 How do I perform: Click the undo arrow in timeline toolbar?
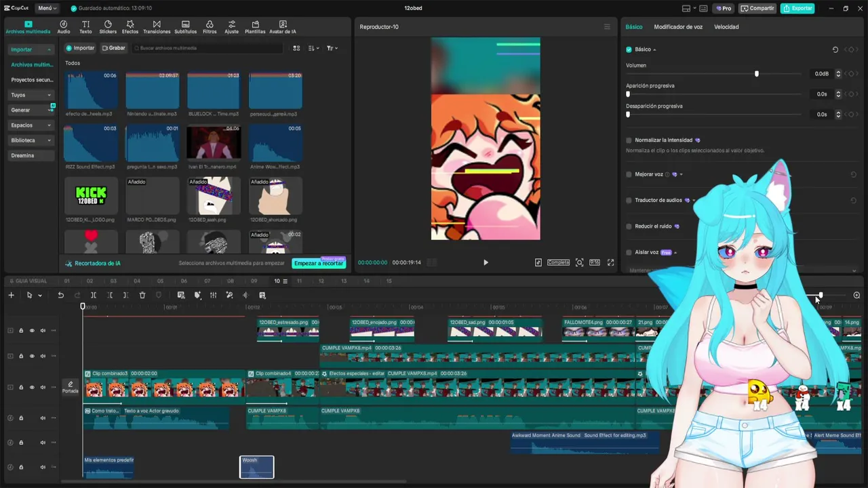click(60, 296)
